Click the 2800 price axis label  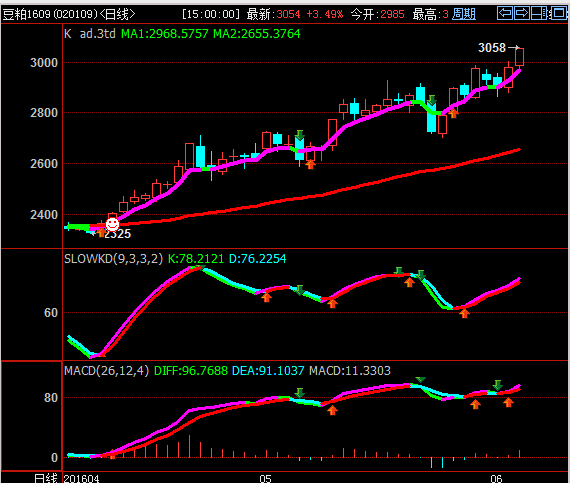[x=44, y=113]
